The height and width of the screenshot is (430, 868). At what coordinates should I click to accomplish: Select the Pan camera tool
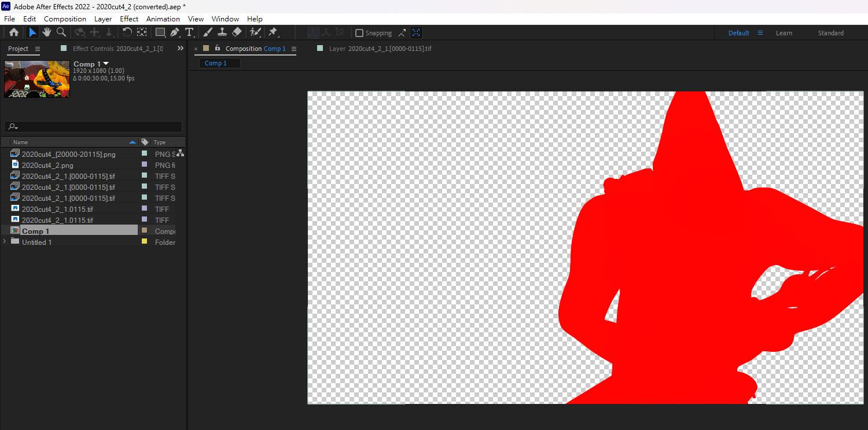pos(94,32)
